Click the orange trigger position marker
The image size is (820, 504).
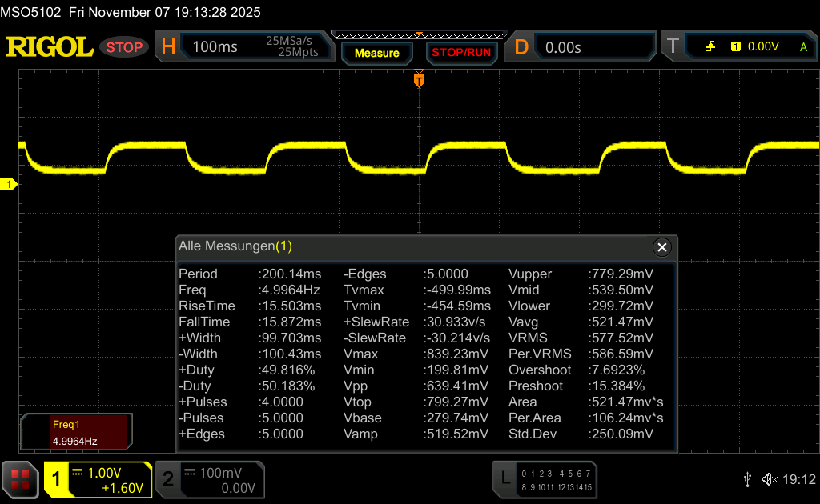point(418,80)
